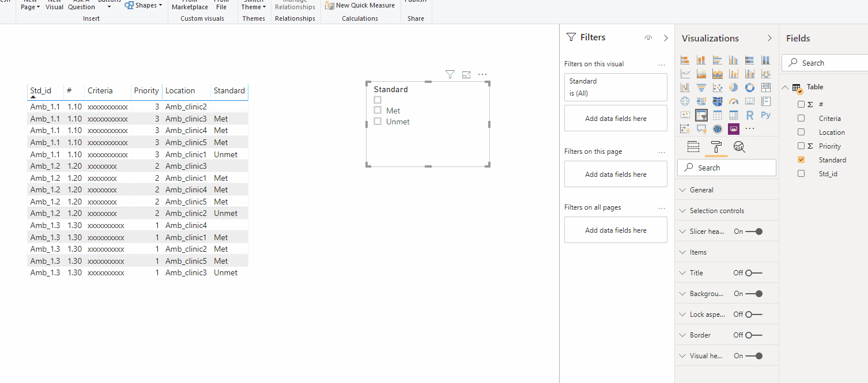Add a map visual (globe icon)
This screenshot has height=383, width=868.
tap(685, 101)
